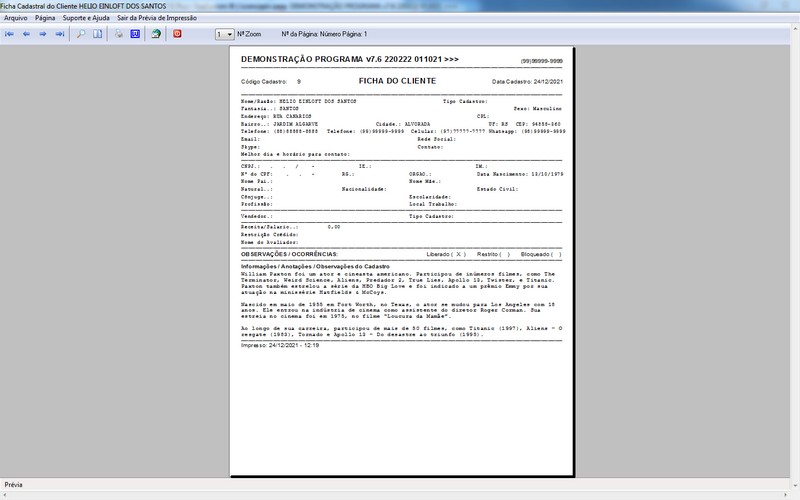Go to first page arrow
This screenshot has height=500, width=800.
tap(9, 34)
